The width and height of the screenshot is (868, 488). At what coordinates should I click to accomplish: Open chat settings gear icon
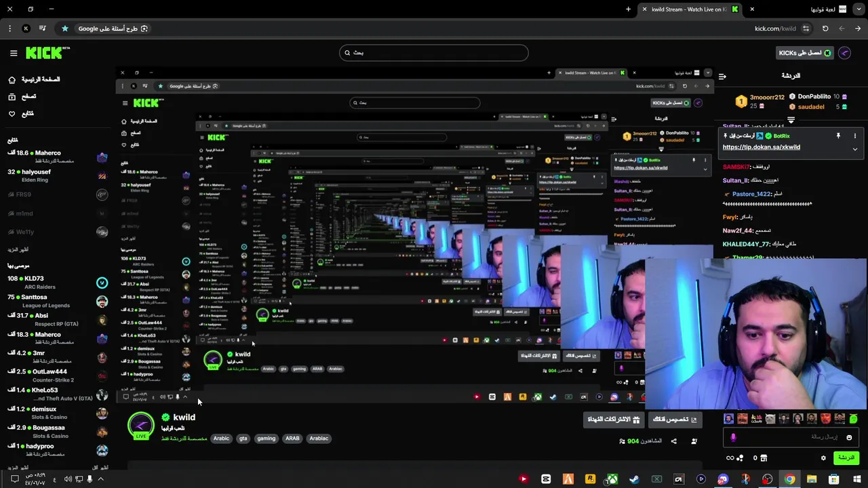coord(823,458)
